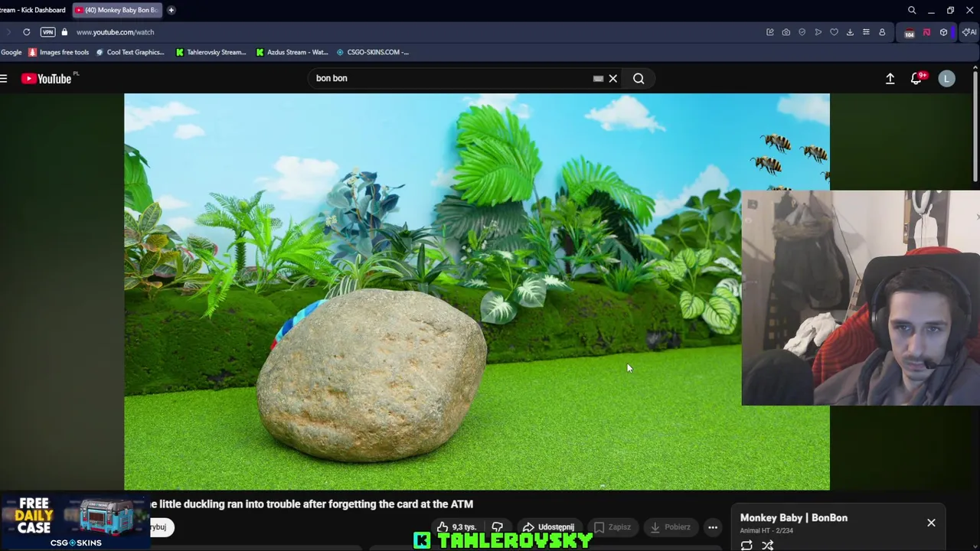Image resolution: width=980 pixels, height=551 pixels.
Task: Select the Monkey Baby Bon Bon tab
Action: [117, 10]
